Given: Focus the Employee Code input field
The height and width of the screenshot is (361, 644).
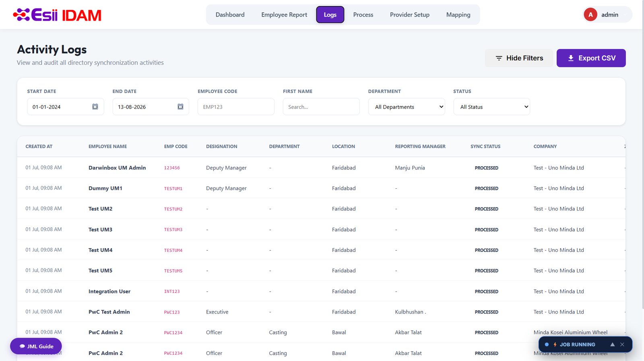Looking at the screenshot, I should 236,107.
